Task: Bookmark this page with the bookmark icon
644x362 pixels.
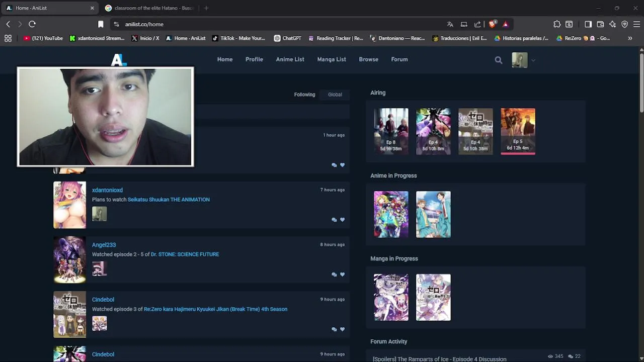Action: (x=101, y=24)
